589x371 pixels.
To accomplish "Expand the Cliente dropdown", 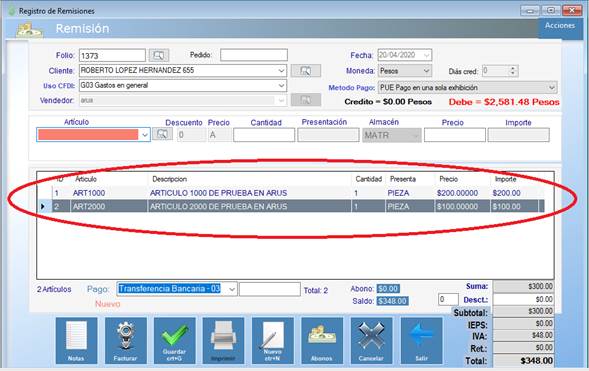I will click(281, 71).
